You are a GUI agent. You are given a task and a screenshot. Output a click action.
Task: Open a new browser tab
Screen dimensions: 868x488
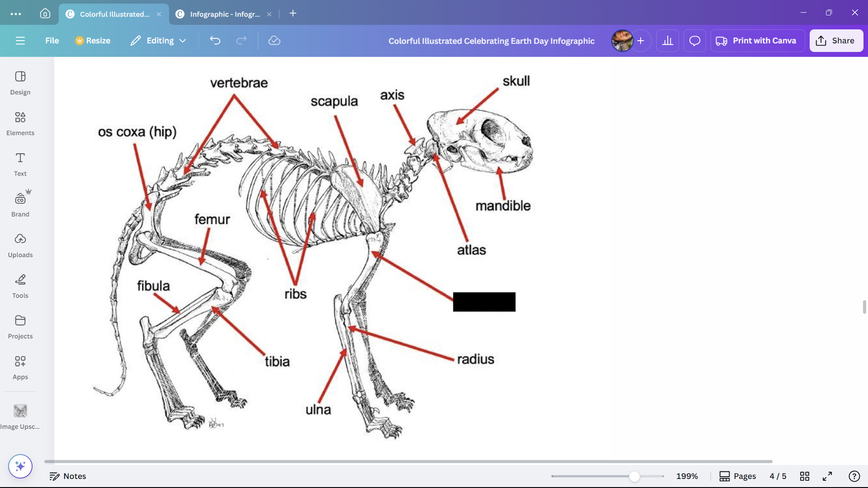point(293,14)
